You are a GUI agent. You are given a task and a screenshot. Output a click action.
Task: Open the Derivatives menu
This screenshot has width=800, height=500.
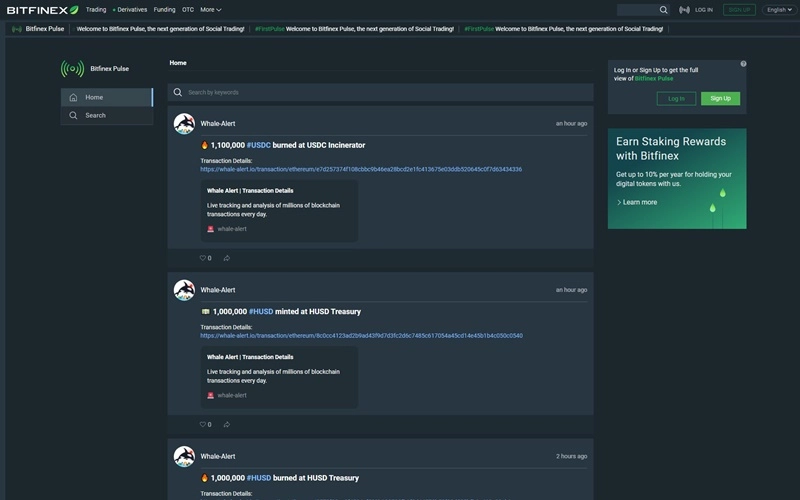pyautogui.click(x=130, y=10)
